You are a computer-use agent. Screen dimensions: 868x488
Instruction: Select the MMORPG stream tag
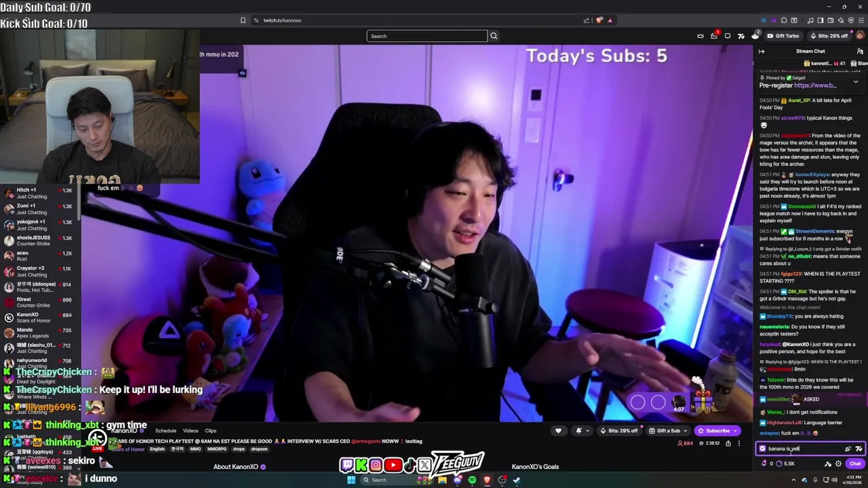tap(217, 449)
